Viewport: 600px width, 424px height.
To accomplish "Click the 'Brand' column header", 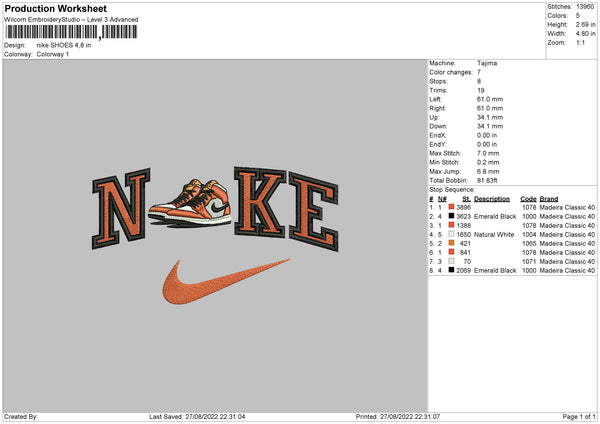I will 549,199.
